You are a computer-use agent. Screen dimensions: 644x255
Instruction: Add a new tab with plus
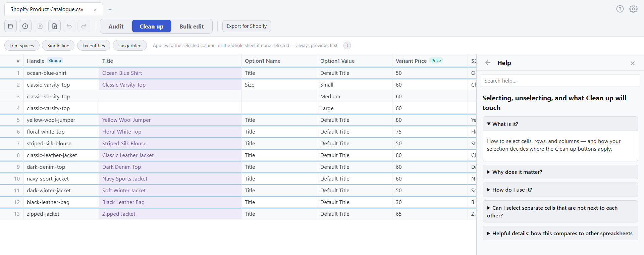(110, 9)
